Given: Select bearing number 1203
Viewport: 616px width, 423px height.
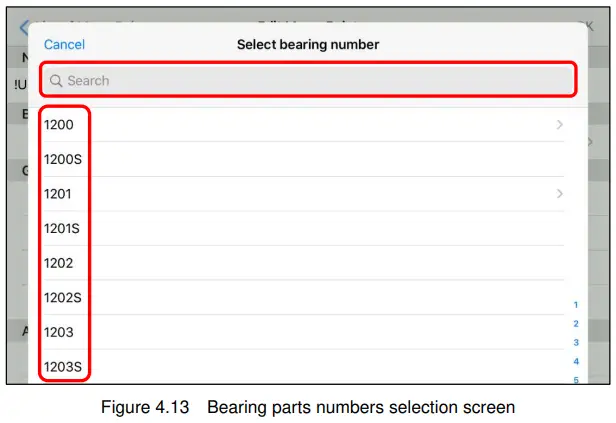Looking at the screenshot, I should pyautogui.click(x=59, y=332).
